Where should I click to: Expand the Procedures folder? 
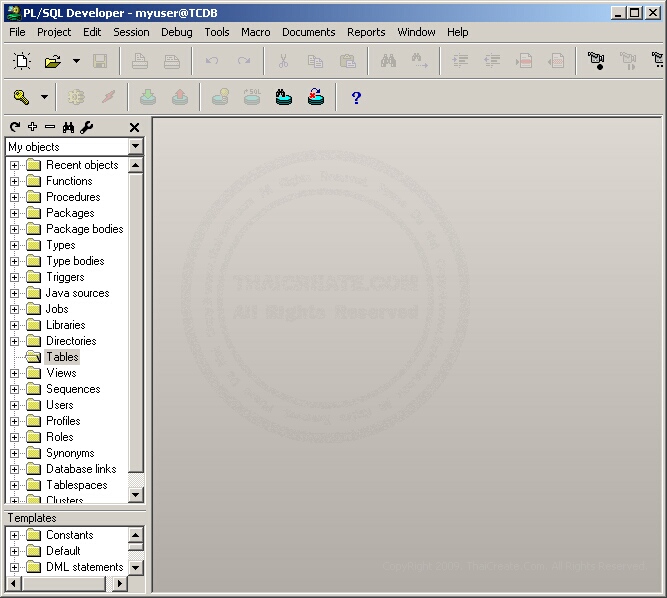tap(14, 197)
